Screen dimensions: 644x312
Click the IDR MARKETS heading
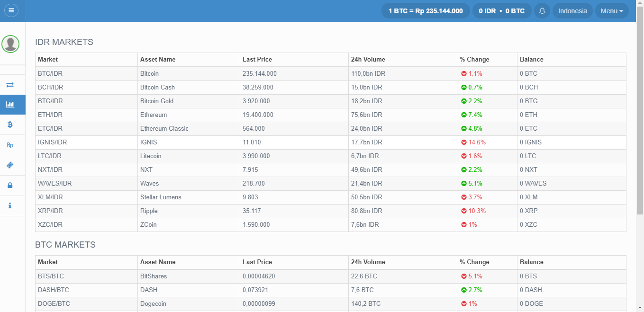[x=64, y=42]
